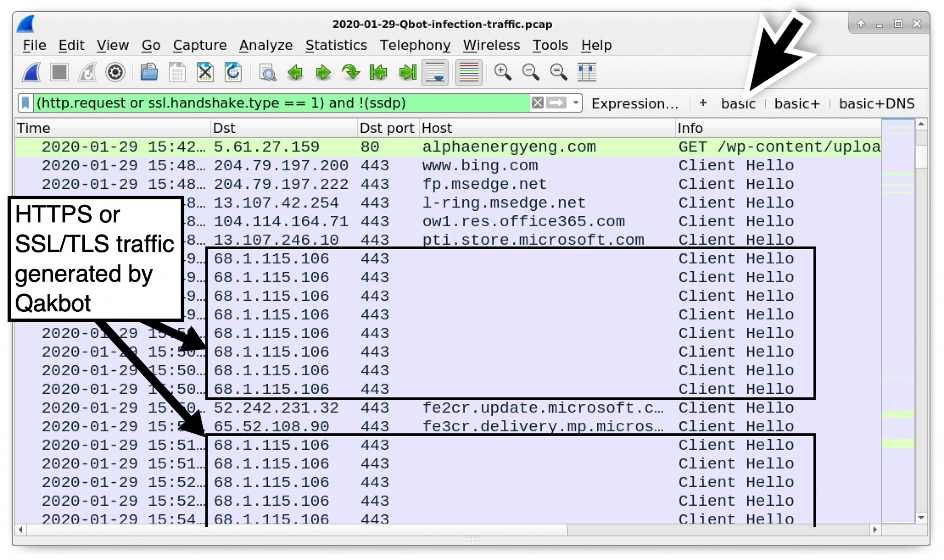The image size is (944, 560).
Task: Select the alphaenergyeng.com GET request row
Action: (448, 147)
